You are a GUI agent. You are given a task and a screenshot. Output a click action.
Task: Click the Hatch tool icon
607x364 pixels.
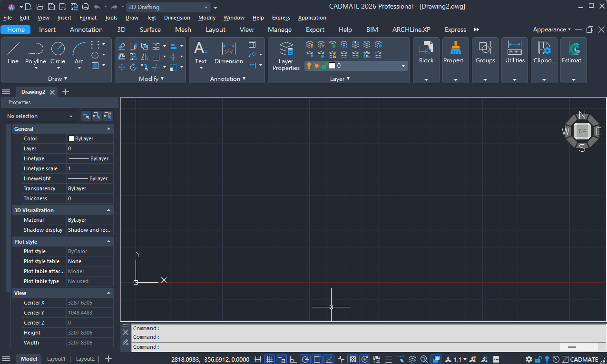click(x=96, y=65)
